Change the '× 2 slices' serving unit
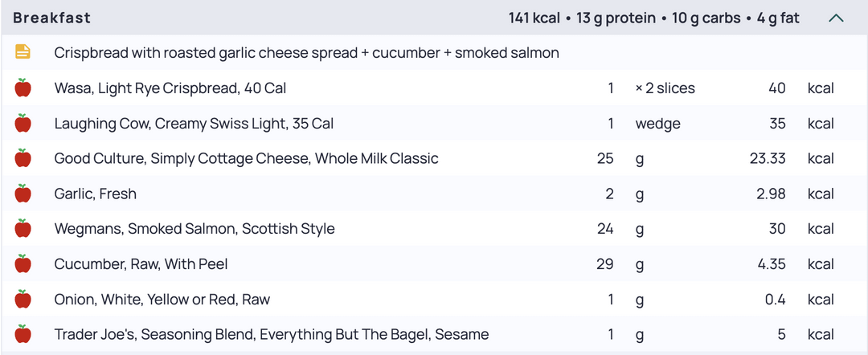 [665, 88]
